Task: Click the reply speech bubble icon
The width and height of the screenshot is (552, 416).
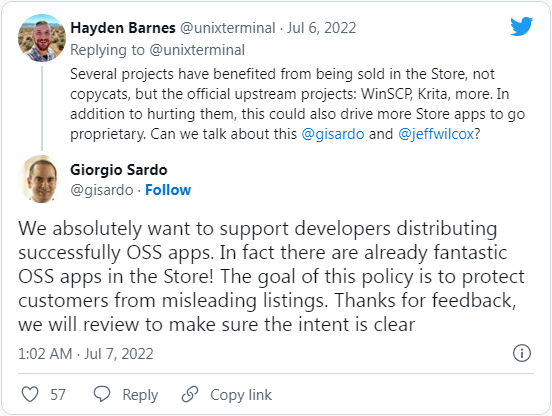Action: (102, 394)
